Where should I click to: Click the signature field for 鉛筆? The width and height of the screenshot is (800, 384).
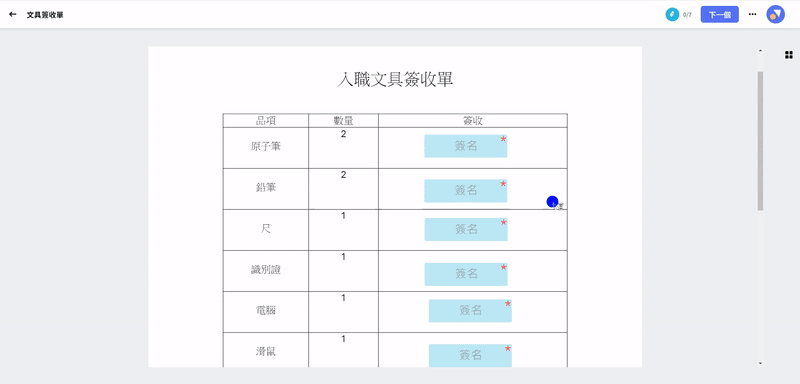pyautogui.click(x=465, y=191)
